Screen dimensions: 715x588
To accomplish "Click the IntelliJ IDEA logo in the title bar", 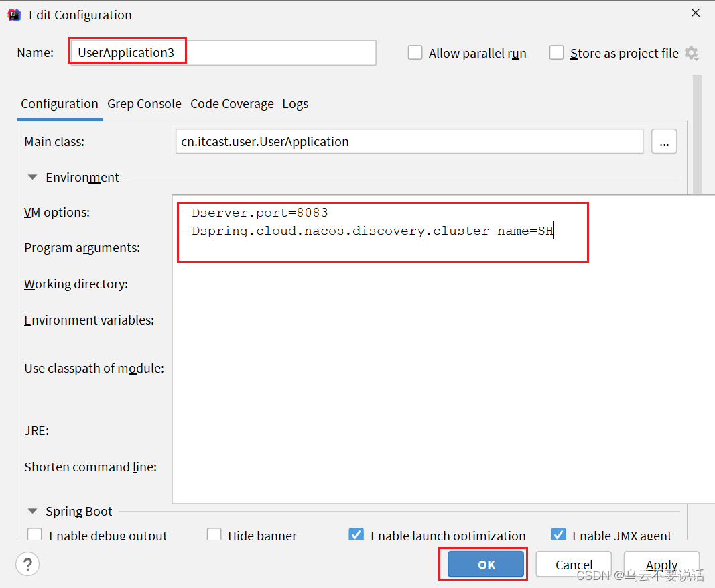I will (13, 14).
